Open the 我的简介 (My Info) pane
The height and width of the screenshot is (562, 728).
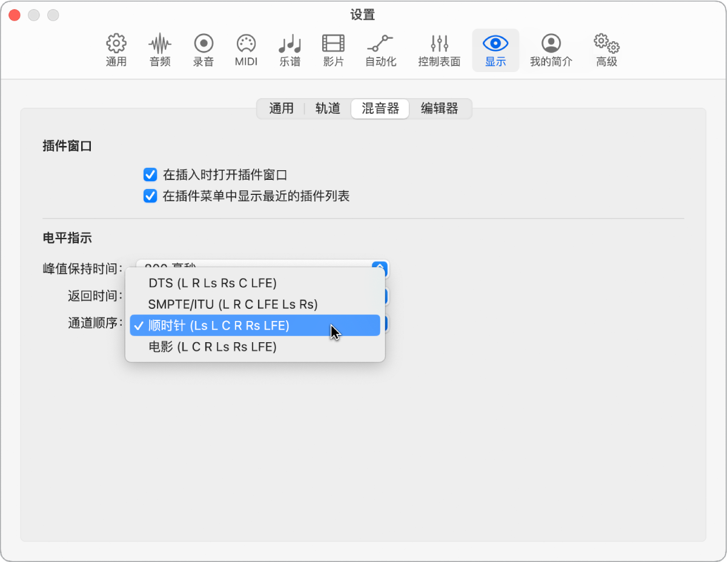[x=551, y=50]
